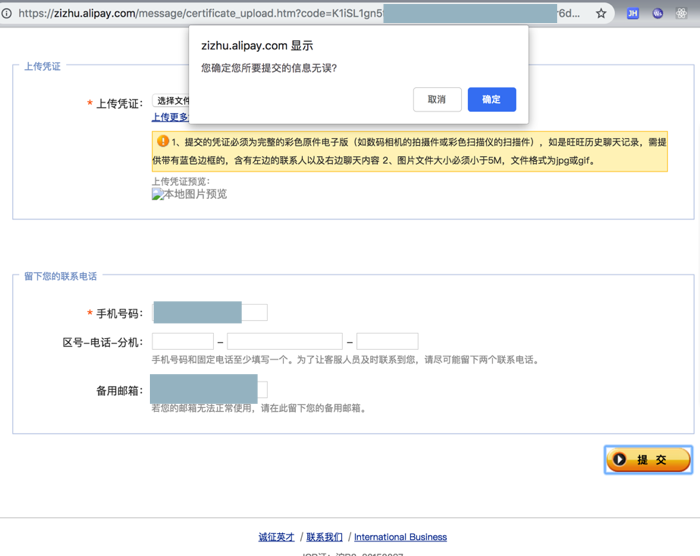Focus the 手机号码 input field

210,312
